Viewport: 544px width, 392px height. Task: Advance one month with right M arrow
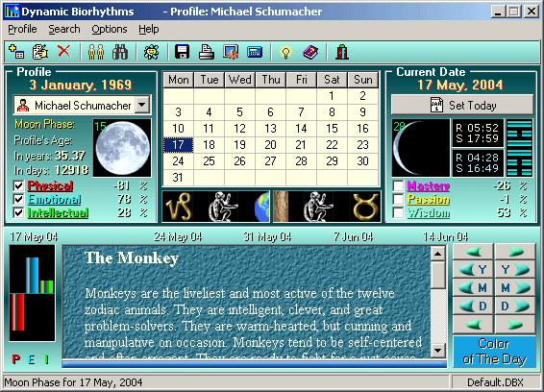coord(515,287)
